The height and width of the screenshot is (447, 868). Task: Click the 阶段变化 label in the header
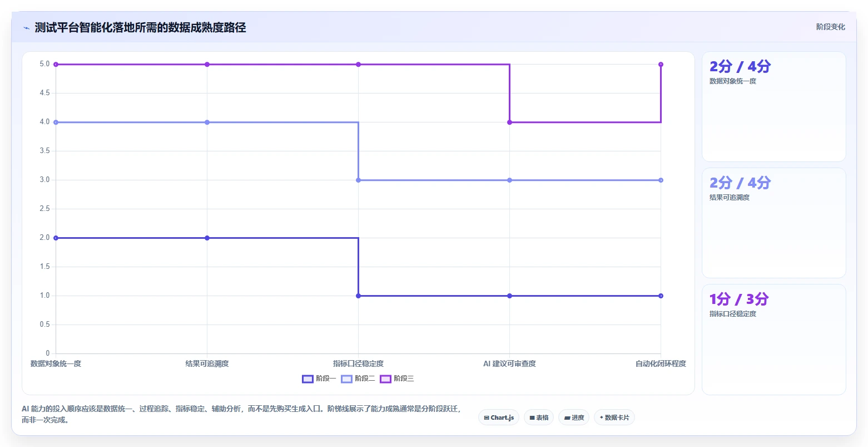tap(830, 27)
